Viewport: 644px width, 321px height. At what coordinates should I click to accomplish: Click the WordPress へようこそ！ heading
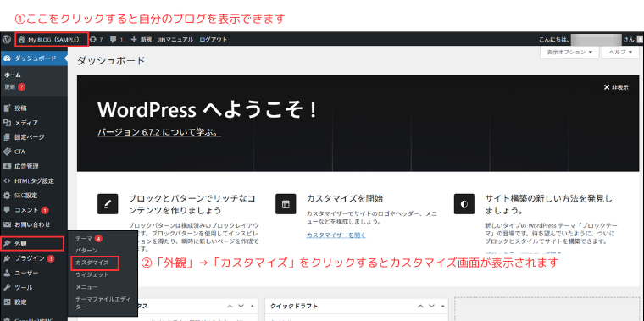click(x=208, y=109)
